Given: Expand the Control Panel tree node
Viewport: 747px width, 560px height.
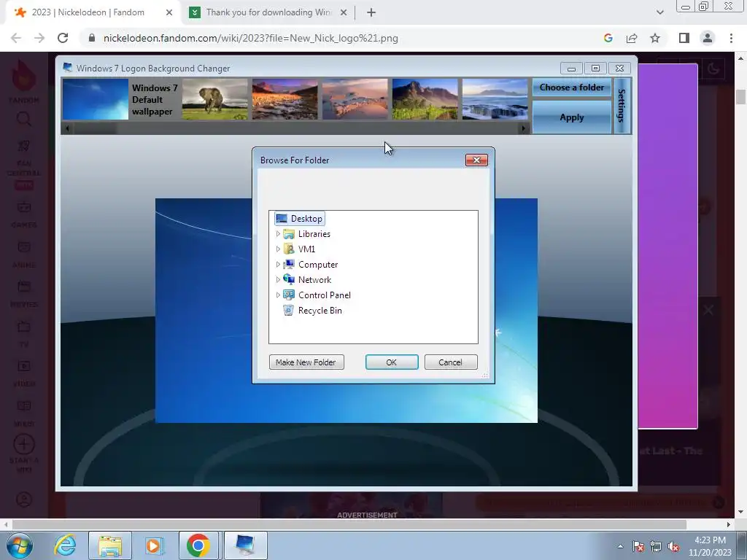Looking at the screenshot, I should click(278, 295).
